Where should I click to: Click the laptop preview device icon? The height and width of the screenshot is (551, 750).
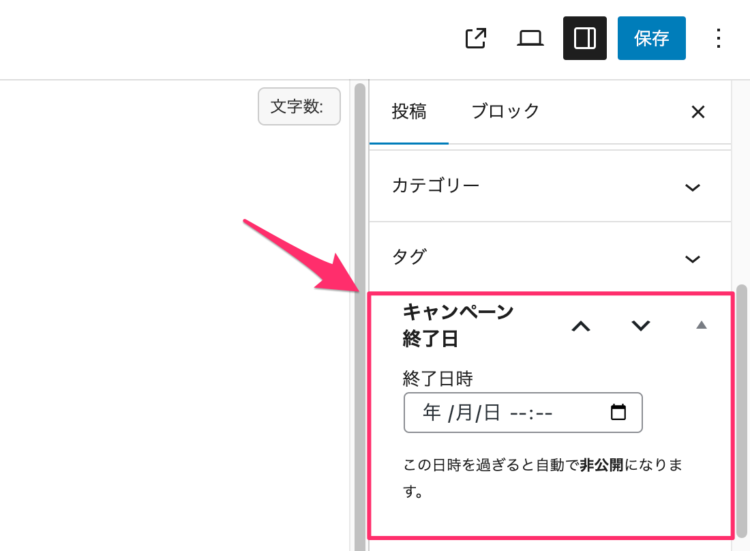point(530,38)
